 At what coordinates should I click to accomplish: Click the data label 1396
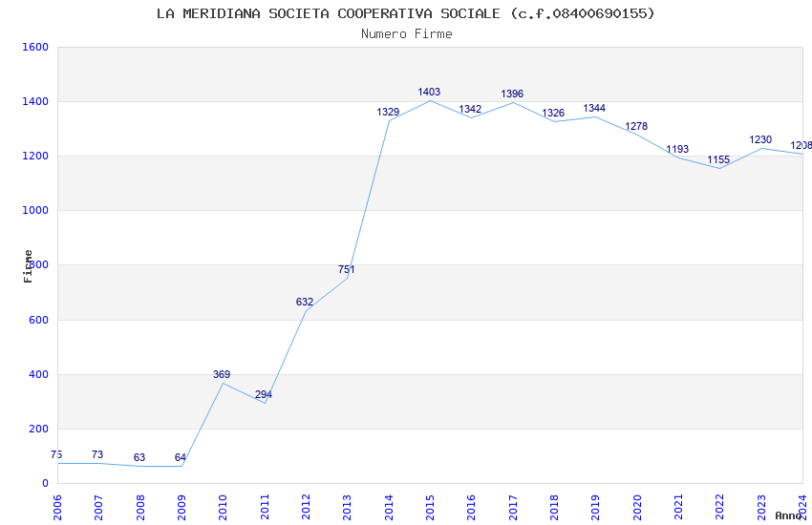pyautogui.click(x=512, y=94)
